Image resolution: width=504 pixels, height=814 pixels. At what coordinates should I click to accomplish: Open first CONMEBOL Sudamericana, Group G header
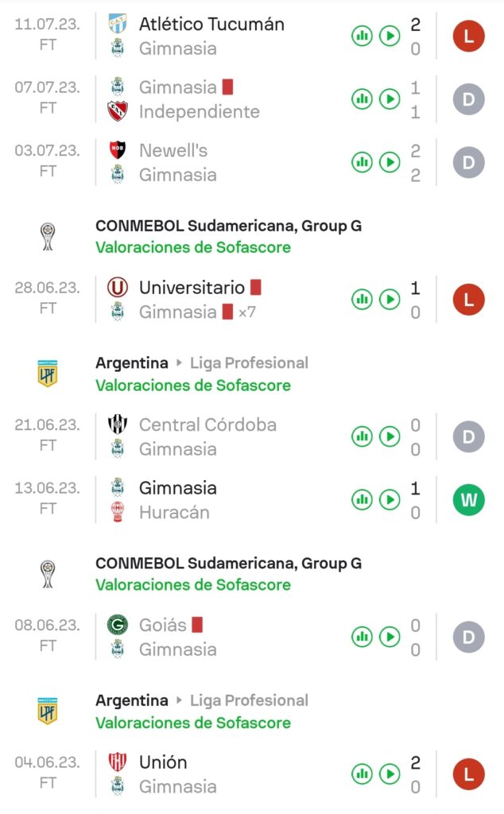(x=228, y=227)
